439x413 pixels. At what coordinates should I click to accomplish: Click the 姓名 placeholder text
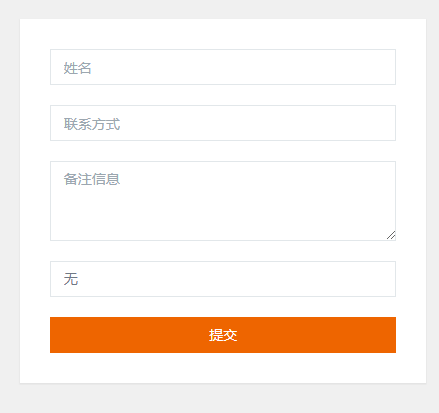[x=77, y=68]
